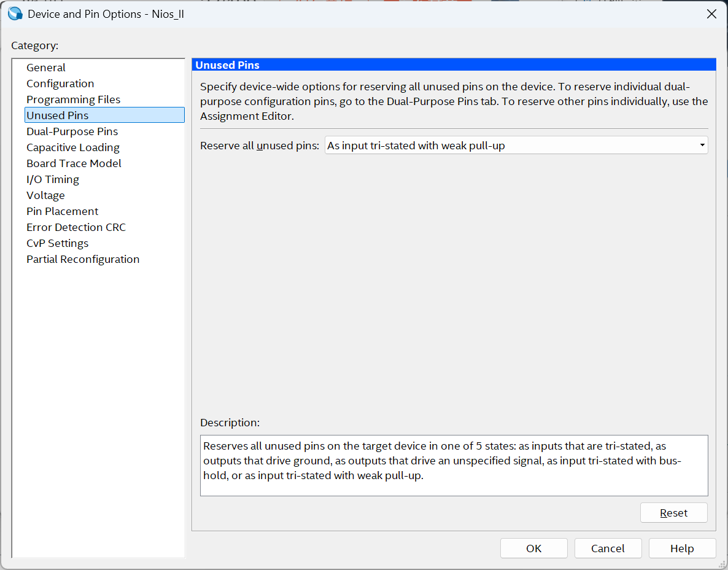Click the Cancel button
The image size is (728, 570).
608,549
